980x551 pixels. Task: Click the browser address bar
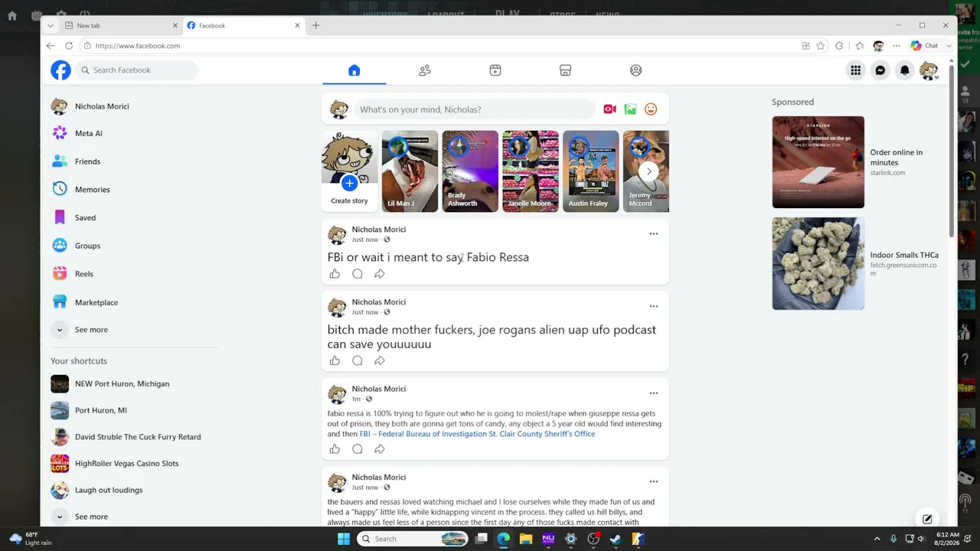click(x=440, y=46)
